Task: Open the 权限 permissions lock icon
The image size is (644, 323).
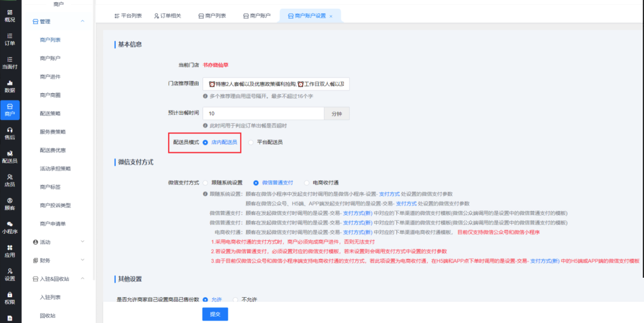Action: tap(10, 297)
